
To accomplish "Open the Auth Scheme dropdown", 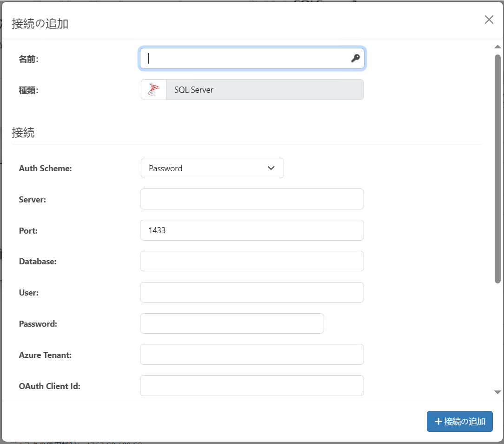I will tap(212, 168).
